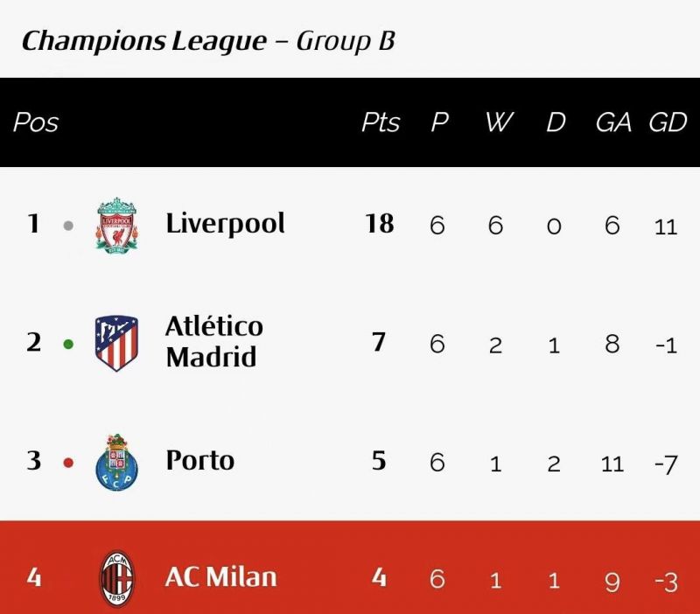700x614 pixels.
Task: Click the red dot beside Porto
Action: point(68,463)
